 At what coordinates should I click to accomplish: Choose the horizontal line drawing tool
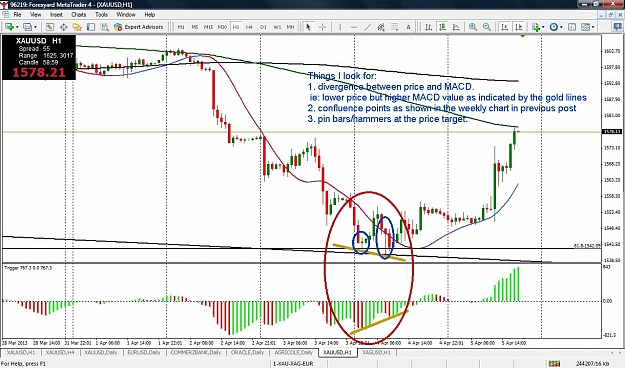click(x=354, y=27)
